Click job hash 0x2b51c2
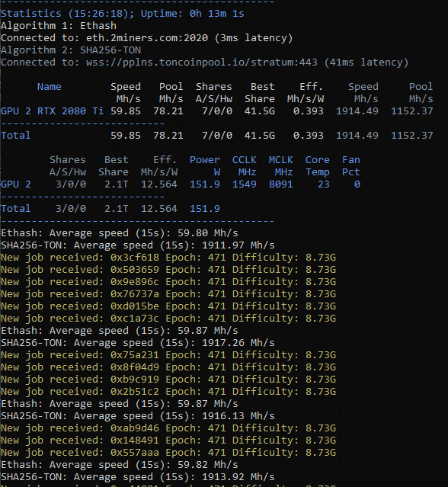This screenshot has width=448, height=487. point(135,392)
